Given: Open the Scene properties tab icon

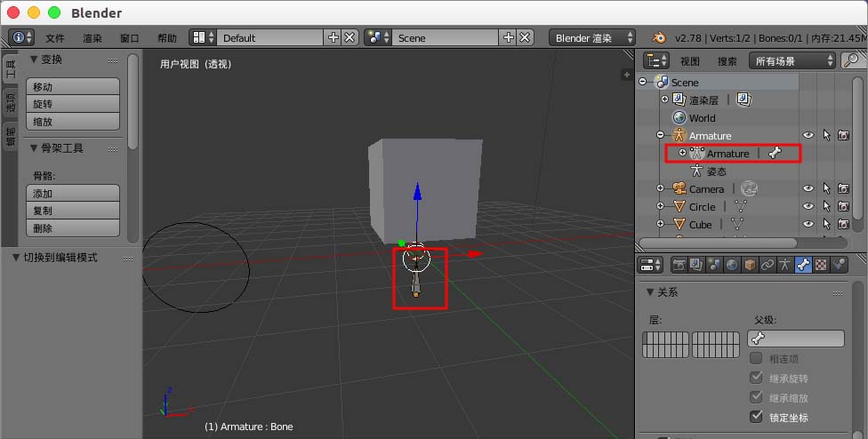Looking at the screenshot, I should pos(714,265).
